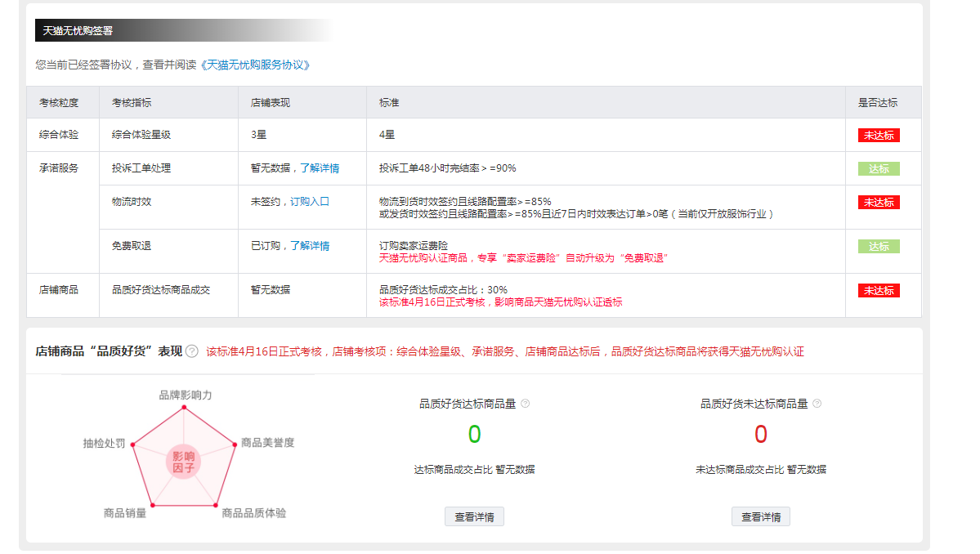This screenshot has width=980, height=554.
Task: Click 查看详情 under 品质好货未达标商品量
Action: tap(761, 516)
